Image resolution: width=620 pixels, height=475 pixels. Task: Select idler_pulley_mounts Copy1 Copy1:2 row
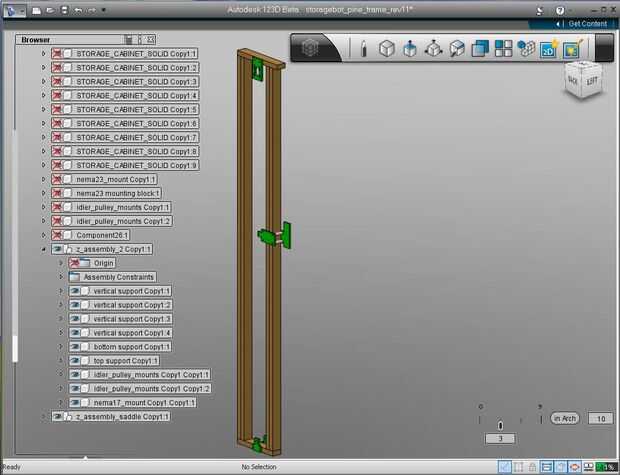pos(140,389)
